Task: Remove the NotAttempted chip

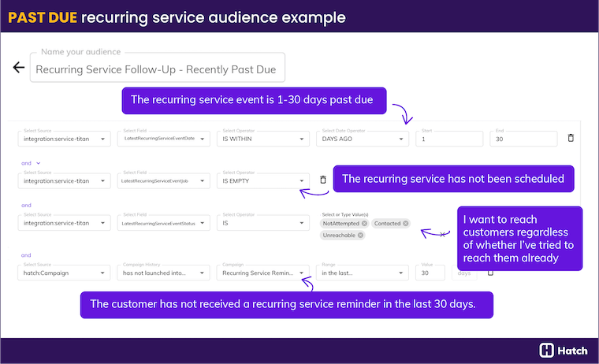Action: tap(364, 224)
